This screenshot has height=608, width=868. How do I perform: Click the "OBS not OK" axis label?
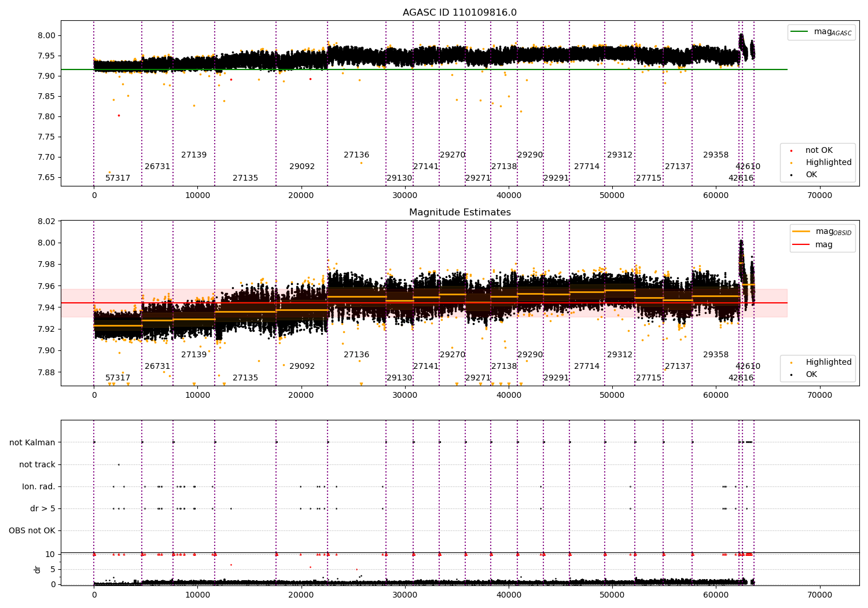(x=32, y=531)
